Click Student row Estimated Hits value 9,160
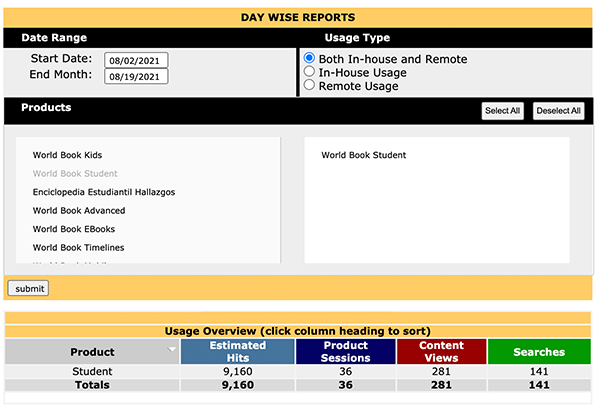600x407 pixels. click(238, 371)
